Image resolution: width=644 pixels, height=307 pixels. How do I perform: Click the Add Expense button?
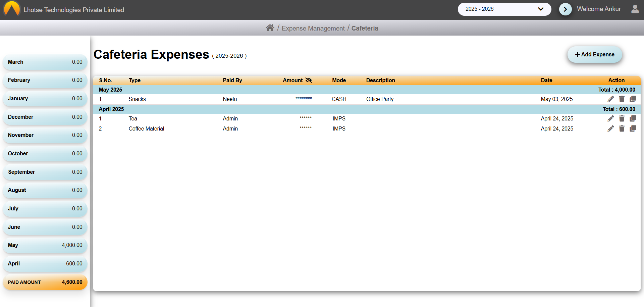coord(595,54)
